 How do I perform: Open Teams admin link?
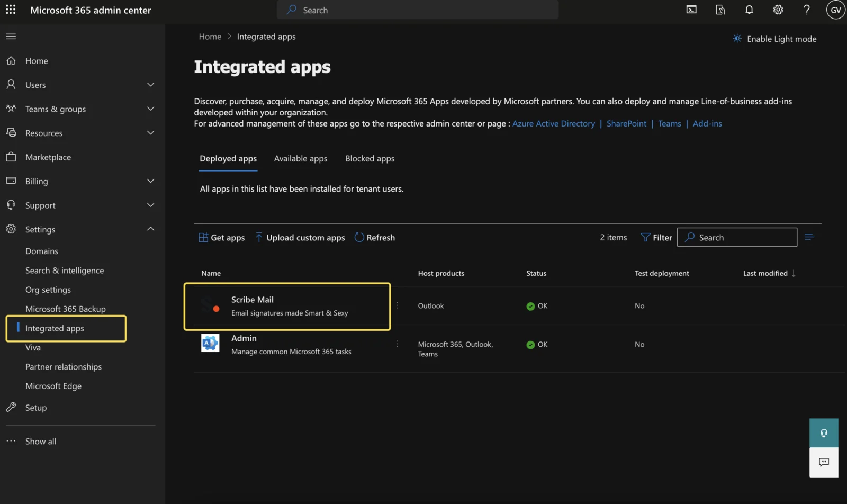point(670,123)
